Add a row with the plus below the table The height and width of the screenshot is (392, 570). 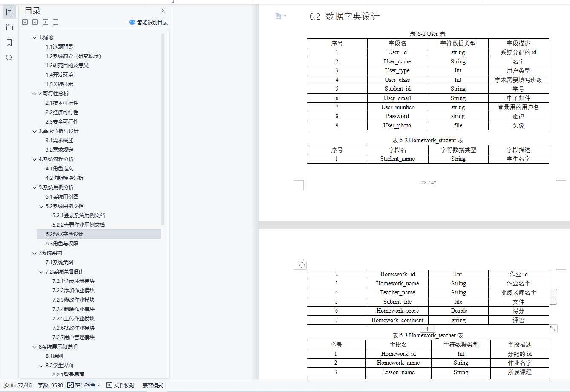[427, 329]
